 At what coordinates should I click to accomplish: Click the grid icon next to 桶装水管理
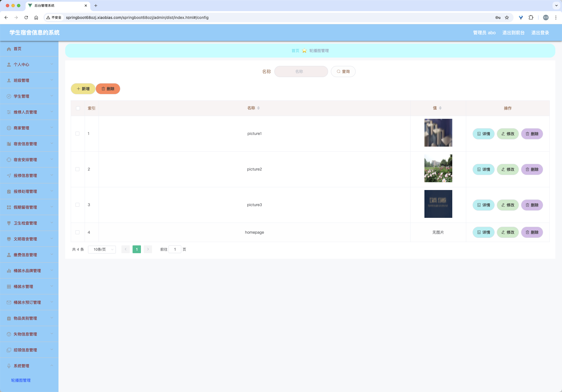click(9, 287)
